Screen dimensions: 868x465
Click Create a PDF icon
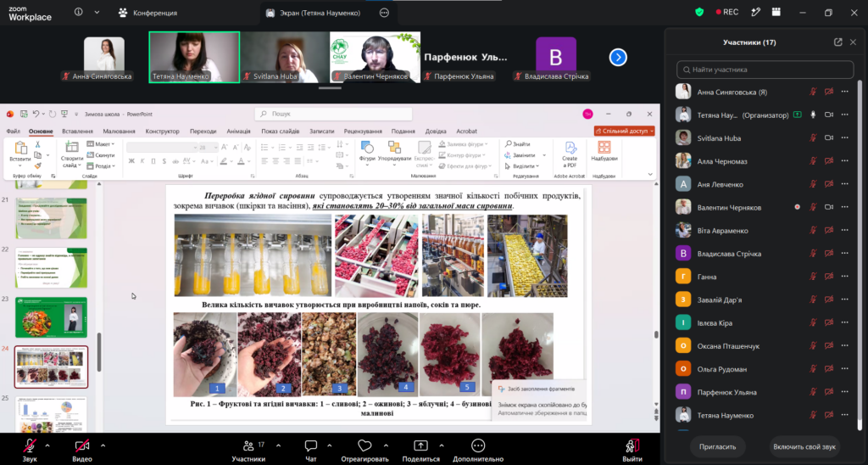coord(570,148)
